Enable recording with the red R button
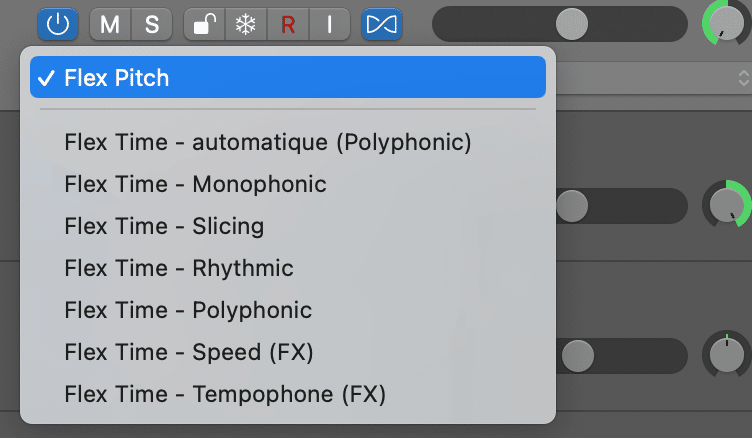 point(288,24)
